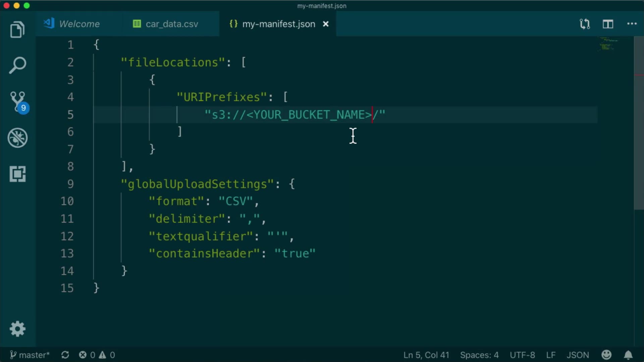The image size is (644, 362).
Task: Close the my-manifest.json tab
Action: pos(325,24)
